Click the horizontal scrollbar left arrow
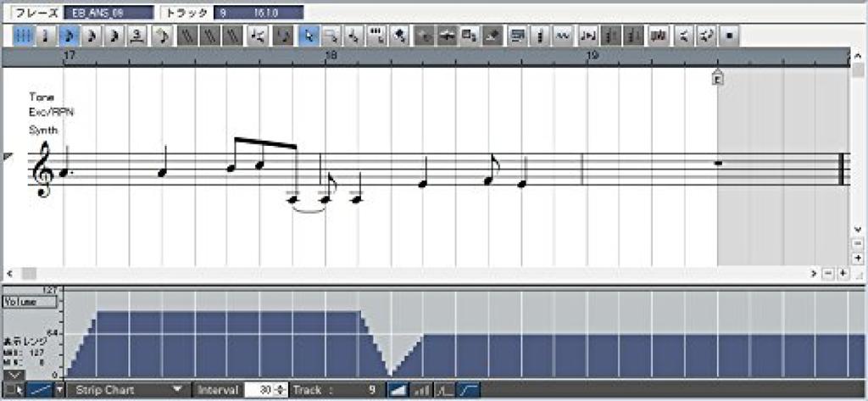Screen dimensions: 868x401 [x=9, y=273]
